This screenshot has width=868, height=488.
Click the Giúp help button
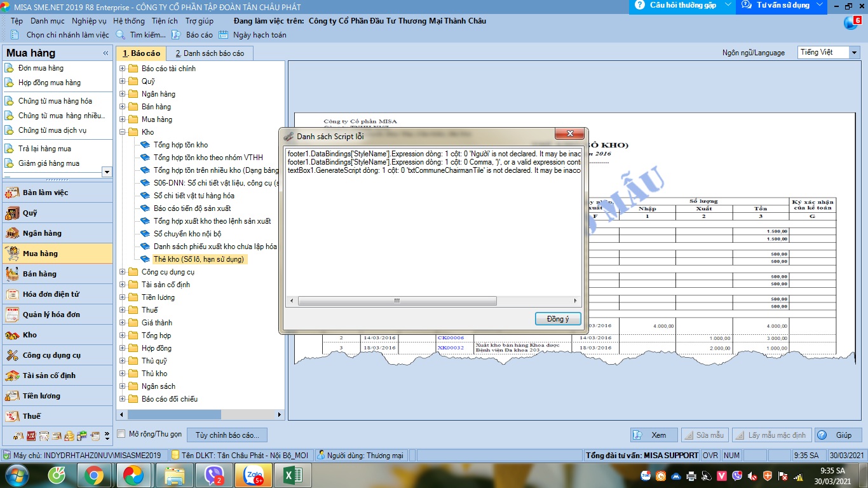tap(839, 435)
